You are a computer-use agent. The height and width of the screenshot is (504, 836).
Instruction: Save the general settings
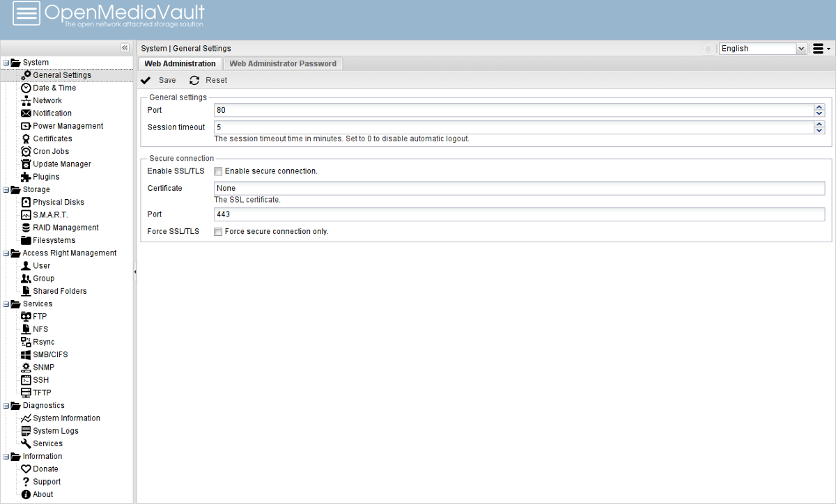(159, 80)
